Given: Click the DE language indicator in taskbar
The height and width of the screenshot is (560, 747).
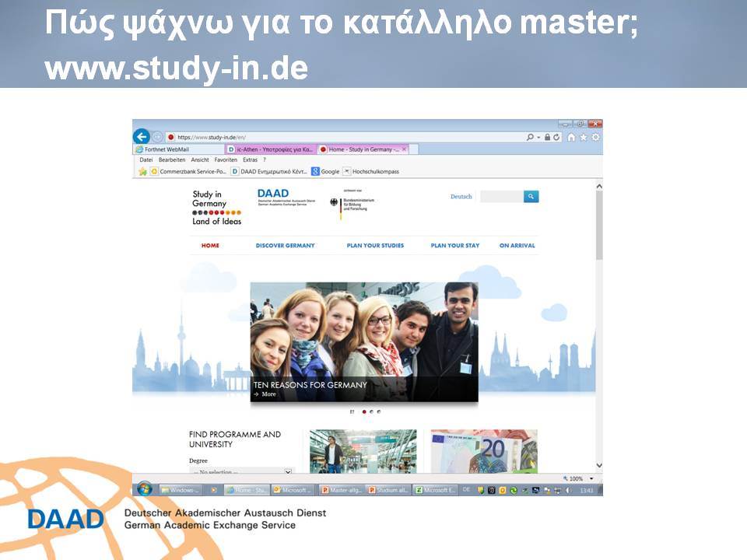Looking at the screenshot, I should [x=466, y=489].
